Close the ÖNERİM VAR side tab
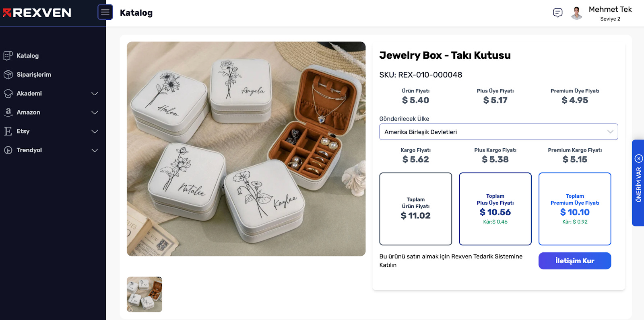This screenshot has height=320, width=644. (639, 158)
